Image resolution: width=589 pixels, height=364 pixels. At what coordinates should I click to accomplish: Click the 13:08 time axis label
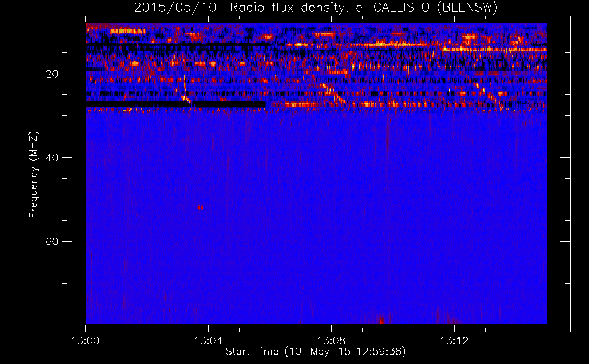click(331, 341)
